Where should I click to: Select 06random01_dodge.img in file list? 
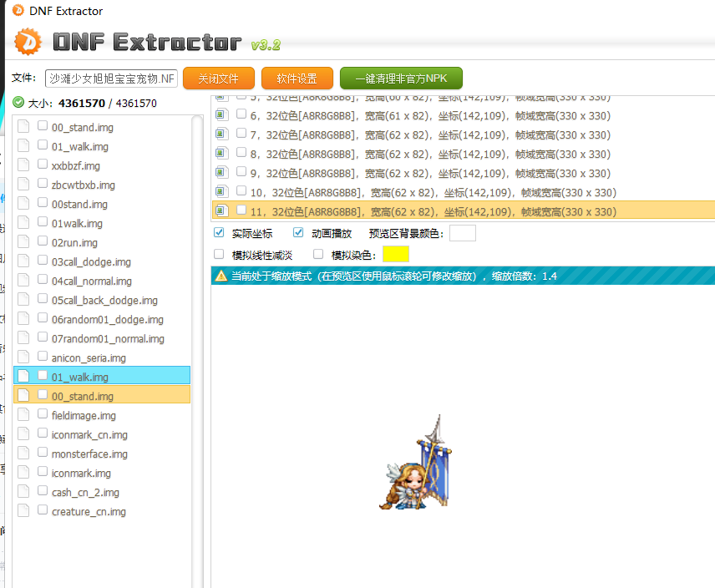[x=108, y=320]
